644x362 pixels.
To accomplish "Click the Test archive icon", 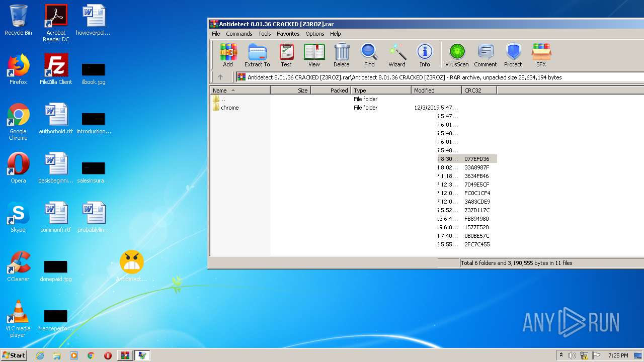I will pos(286,55).
